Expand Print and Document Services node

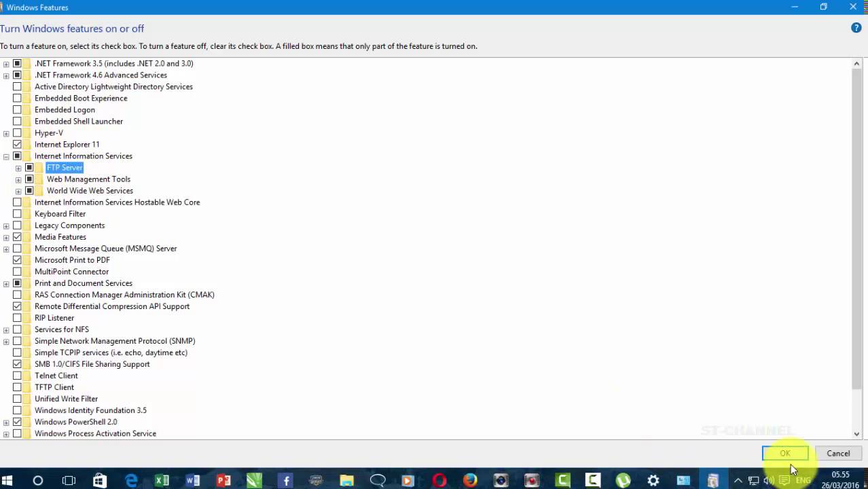tap(6, 283)
